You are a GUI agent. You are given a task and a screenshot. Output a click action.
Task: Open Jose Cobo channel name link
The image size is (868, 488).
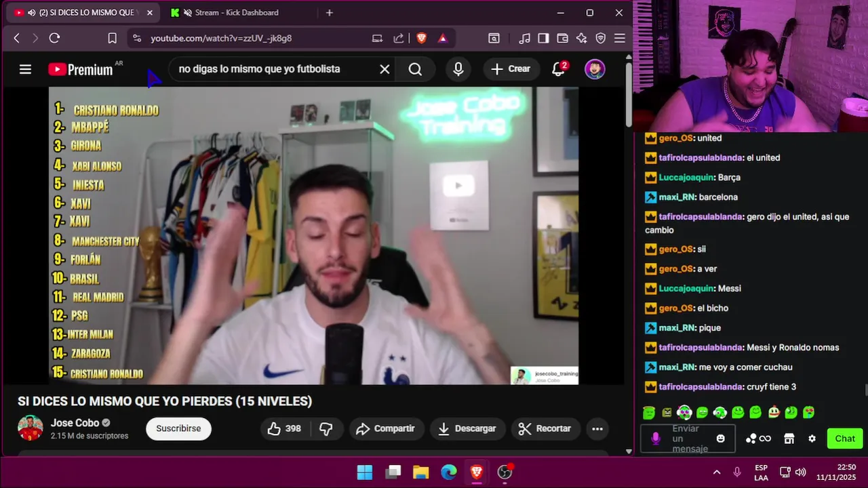pyautogui.click(x=75, y=423)
